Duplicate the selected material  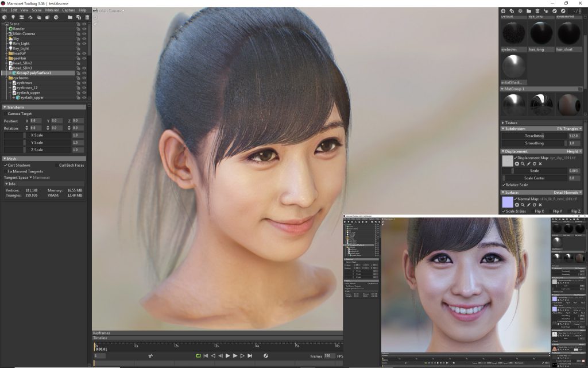[512, 11]
